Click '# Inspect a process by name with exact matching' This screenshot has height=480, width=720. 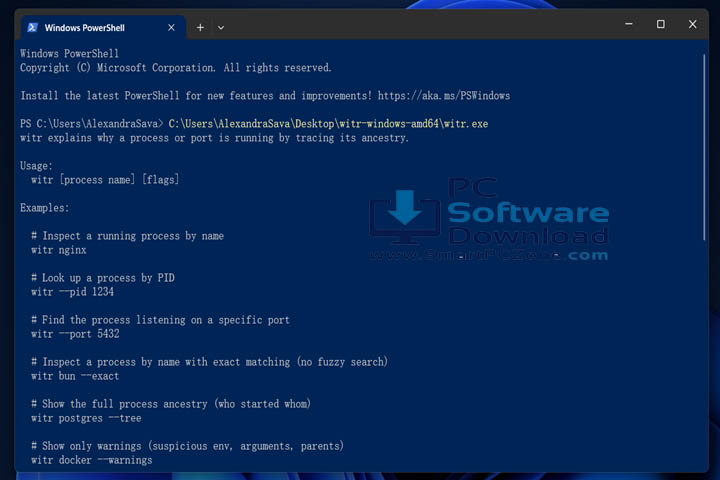[209, 362]
